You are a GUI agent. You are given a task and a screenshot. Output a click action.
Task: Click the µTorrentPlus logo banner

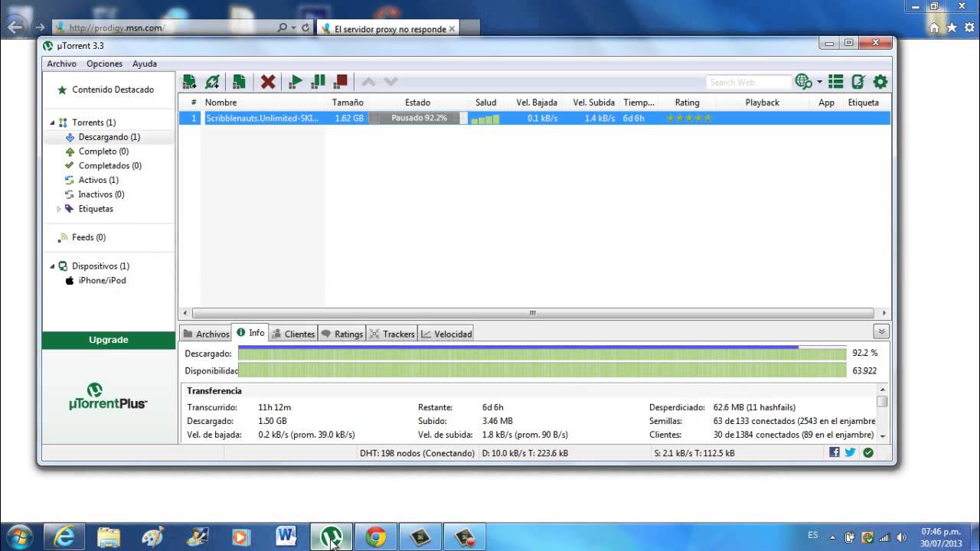[x=108, y=396]
